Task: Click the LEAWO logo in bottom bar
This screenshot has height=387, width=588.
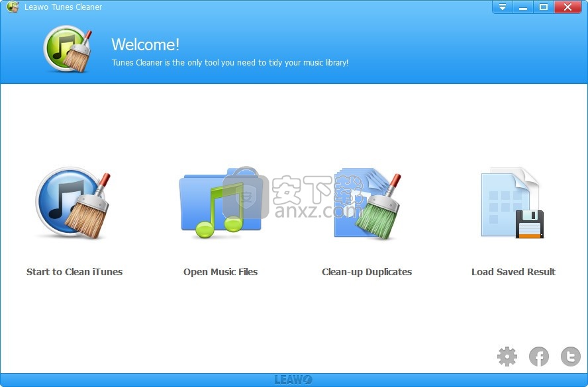Action: (x=293, y=380)
